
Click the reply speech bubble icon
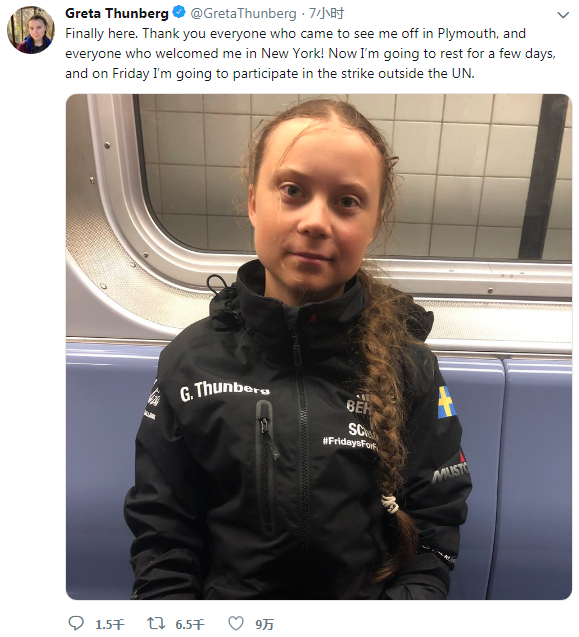coord(76,623)
